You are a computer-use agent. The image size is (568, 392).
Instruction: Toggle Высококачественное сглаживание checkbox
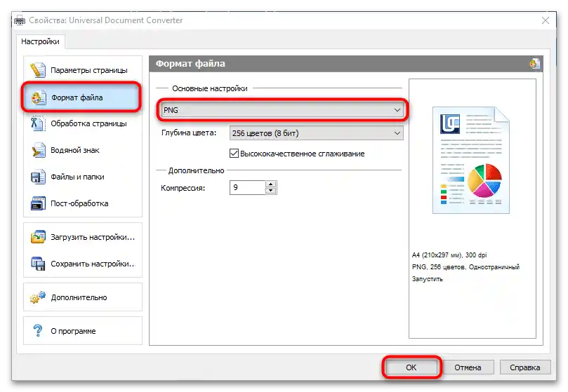coord(234,154)
